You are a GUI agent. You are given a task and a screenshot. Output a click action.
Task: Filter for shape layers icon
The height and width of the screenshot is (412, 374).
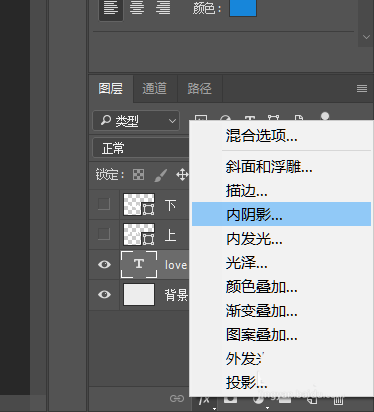click(273, 118)
